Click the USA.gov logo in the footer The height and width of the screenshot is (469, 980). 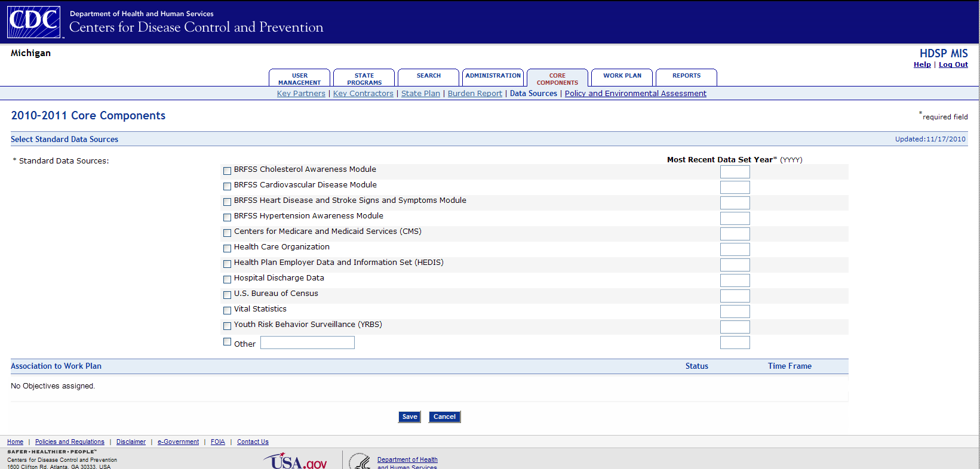click(295, 461)
